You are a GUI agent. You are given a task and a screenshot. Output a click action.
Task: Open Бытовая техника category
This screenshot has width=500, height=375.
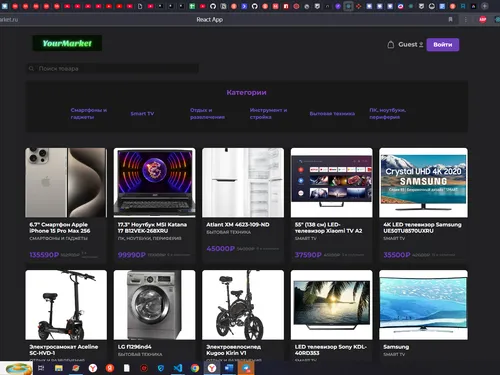[332, 114]
